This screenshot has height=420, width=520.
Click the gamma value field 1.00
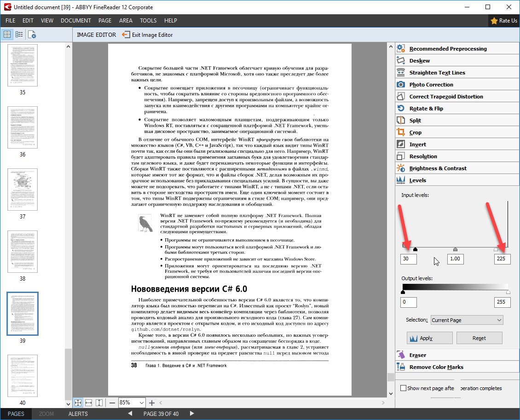(455, 259)
